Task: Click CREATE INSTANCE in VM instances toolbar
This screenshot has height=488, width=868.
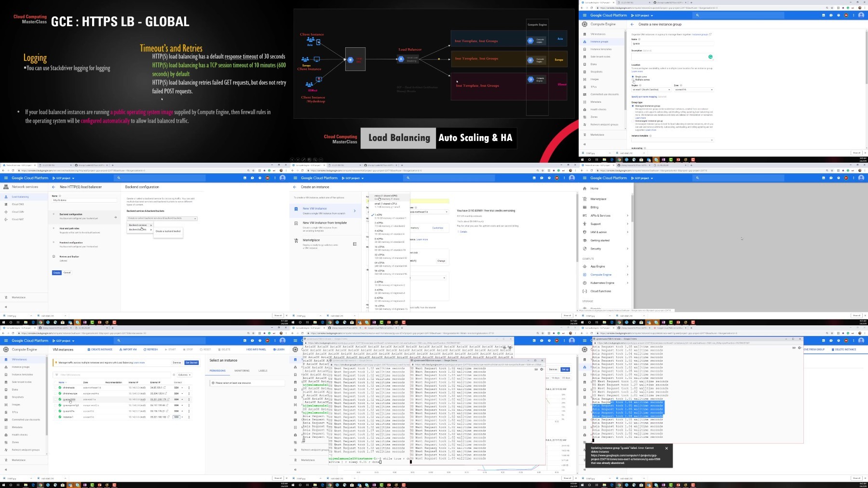Action: [100, 349]
